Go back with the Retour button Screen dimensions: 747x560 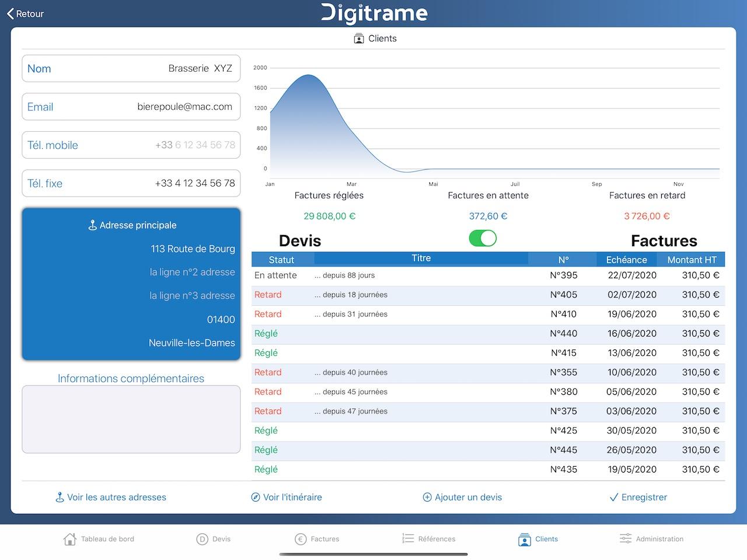pyautogui.click(x=26, y=13)
